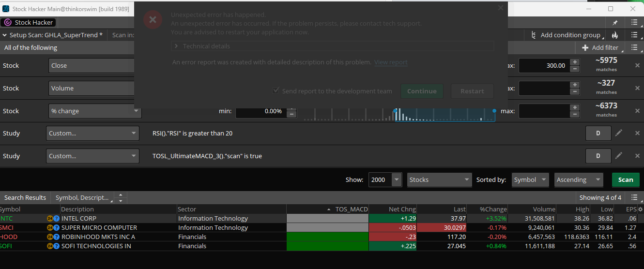Toggle Send report to the development team
This screenshot has width=644, height=269.
click(x=276, y=91)
